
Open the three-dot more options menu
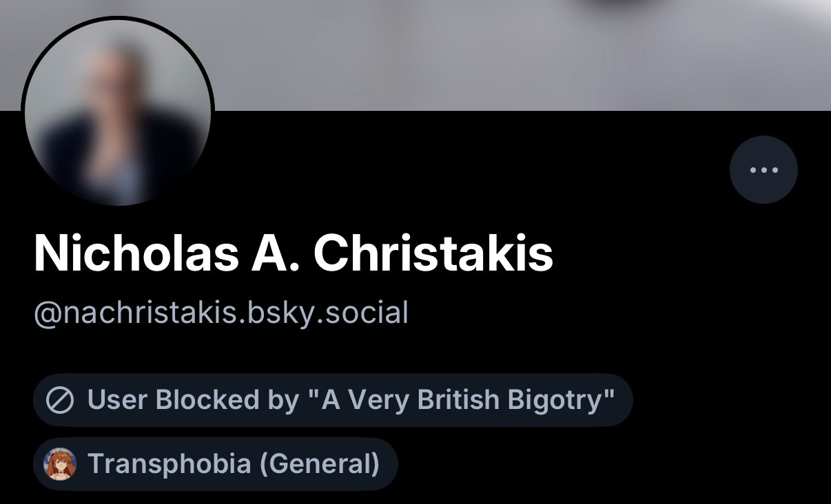click(x=763, y=170)
